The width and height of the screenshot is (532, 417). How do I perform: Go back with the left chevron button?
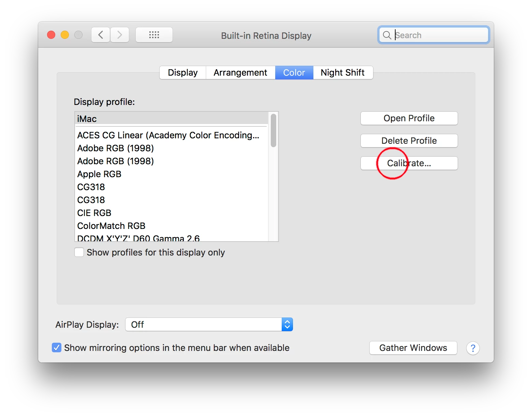pos(101,35)
